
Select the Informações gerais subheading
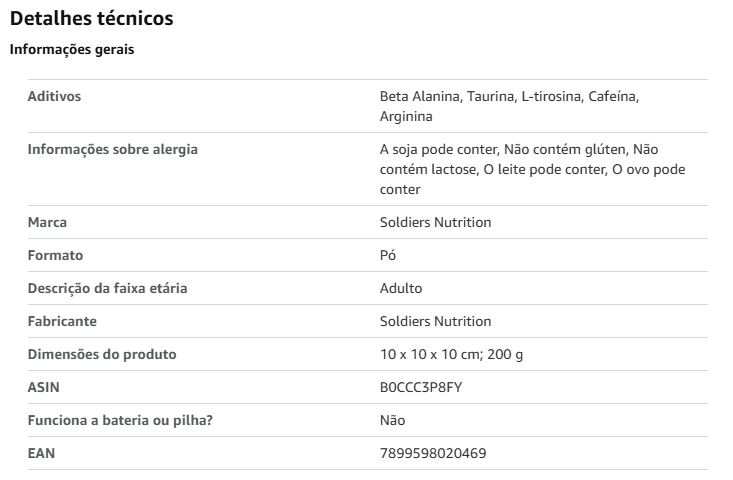pyautogui.click(x=72, y=50)
